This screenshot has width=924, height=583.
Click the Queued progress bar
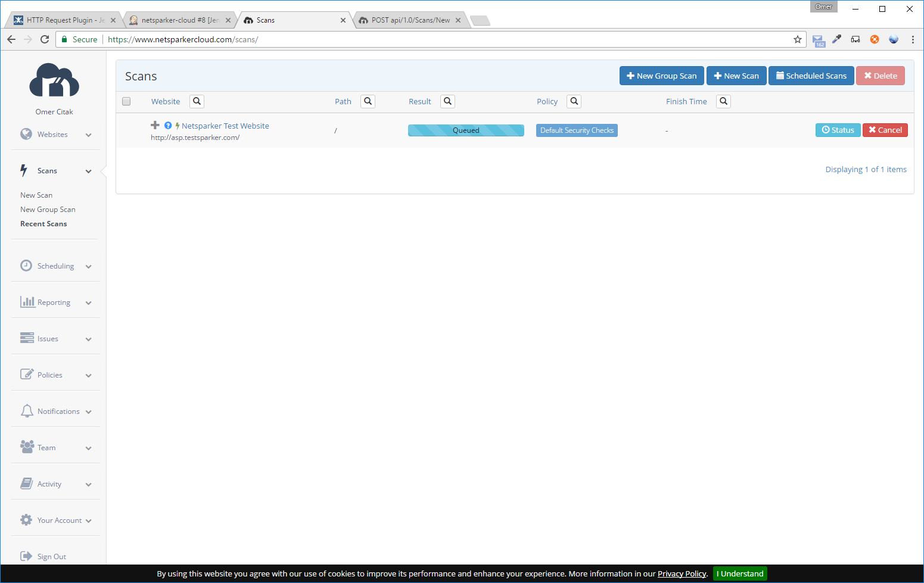[466, 130]
